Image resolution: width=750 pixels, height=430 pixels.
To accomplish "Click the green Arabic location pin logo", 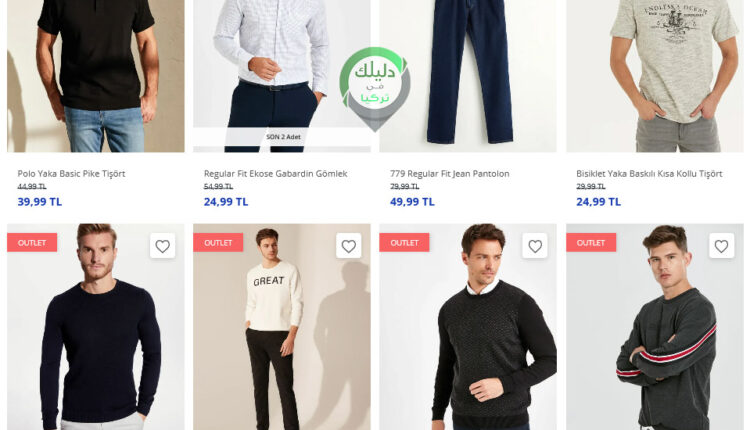I will (x=375, y=88).
